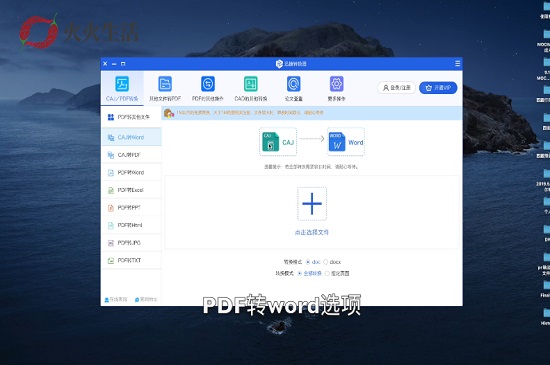The image size is (550, 365).
Task: Open the CAJ/PDF转换 tab icon
Action: [x=122, y=84]
